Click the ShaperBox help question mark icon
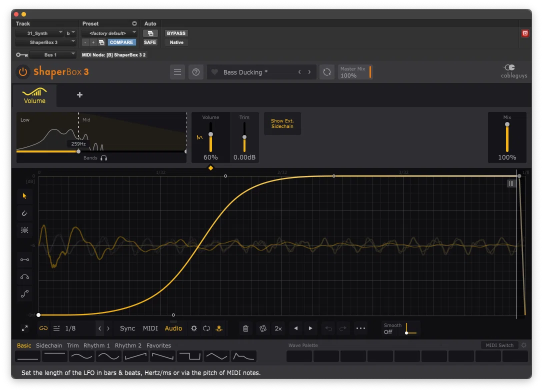The image size is (543, 392). (196, 72)
